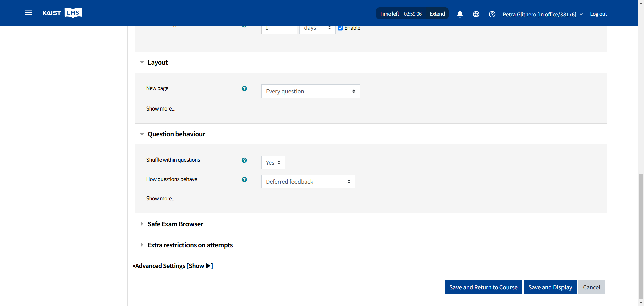Click the Time left 02:59:06 text
Image resolution: width=644 pixels, height=306 pixels.
coord(400,14)
